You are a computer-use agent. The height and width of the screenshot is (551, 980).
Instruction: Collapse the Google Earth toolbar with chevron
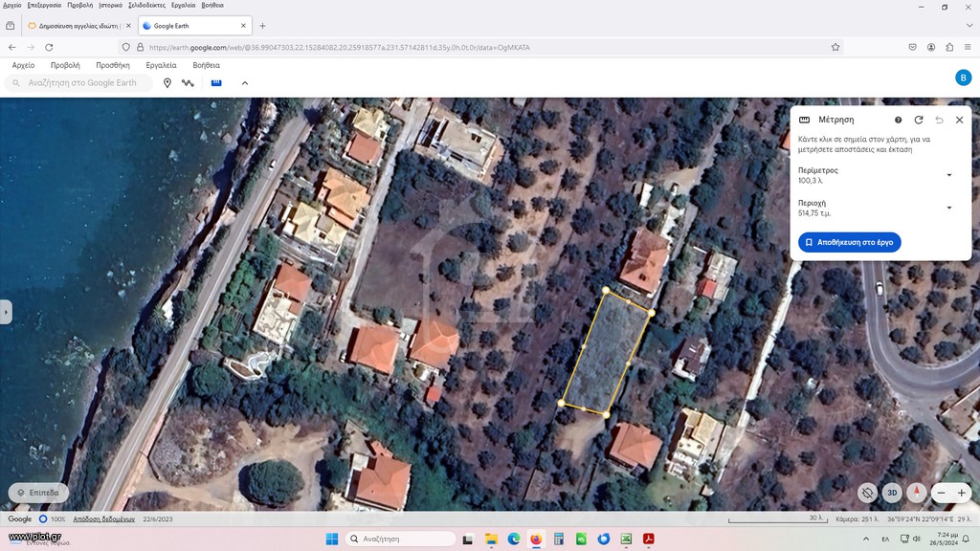pos(245,83)
